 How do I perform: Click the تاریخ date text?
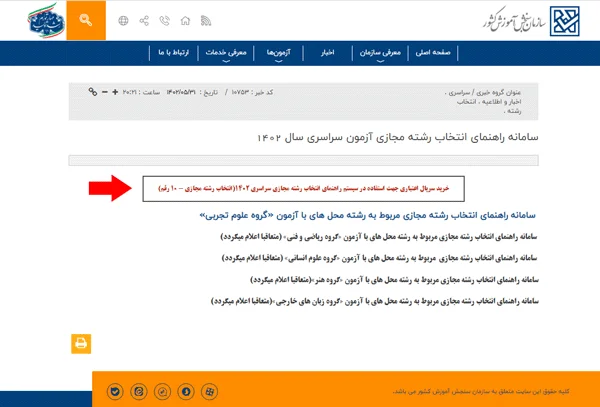[x=192, y=92]
